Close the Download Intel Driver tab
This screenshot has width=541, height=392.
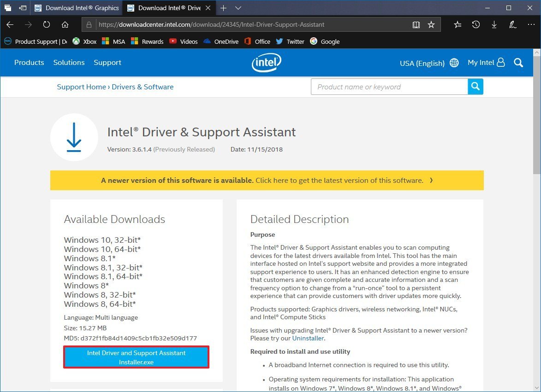(208, 8)
